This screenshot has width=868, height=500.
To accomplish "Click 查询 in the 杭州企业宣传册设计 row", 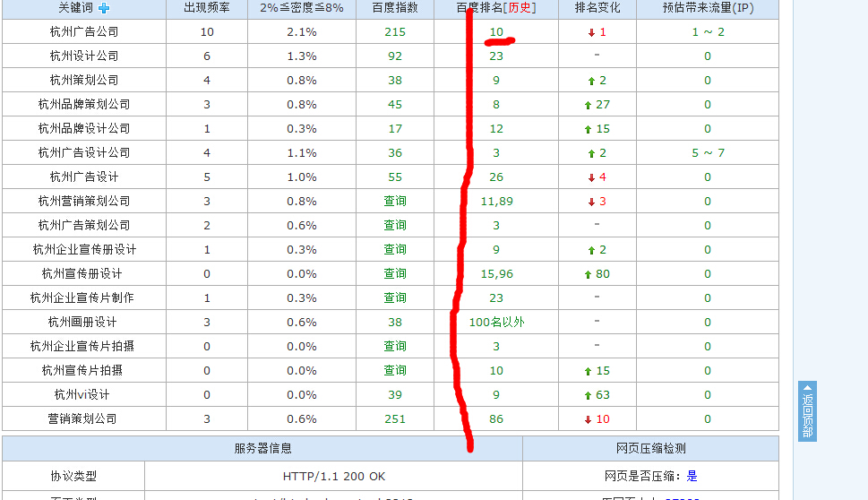I will (x=395, y=250).
